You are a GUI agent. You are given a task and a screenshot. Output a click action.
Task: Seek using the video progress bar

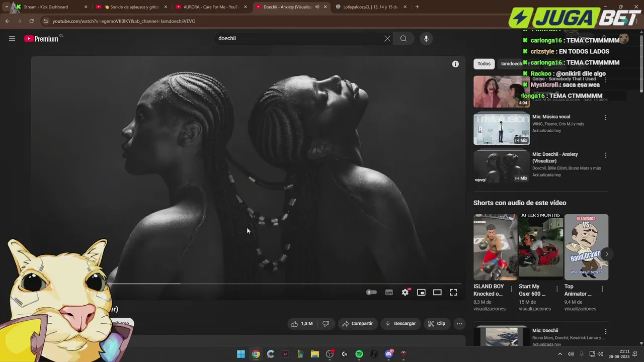[x=248, y=284]
